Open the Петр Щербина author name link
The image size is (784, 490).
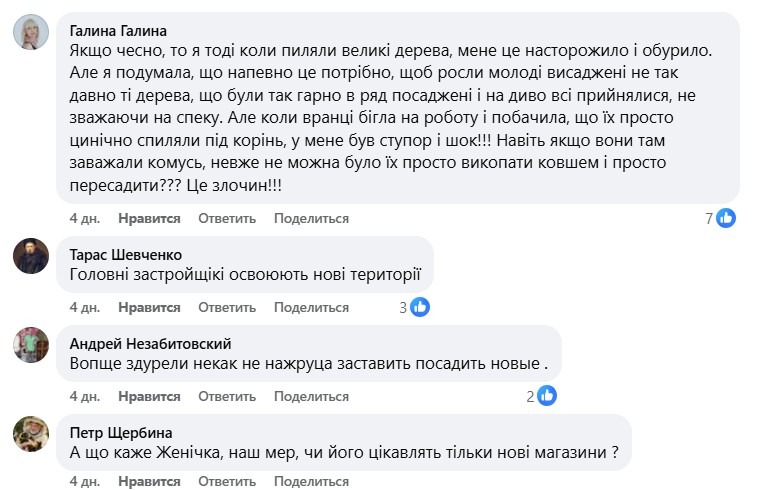120,433
